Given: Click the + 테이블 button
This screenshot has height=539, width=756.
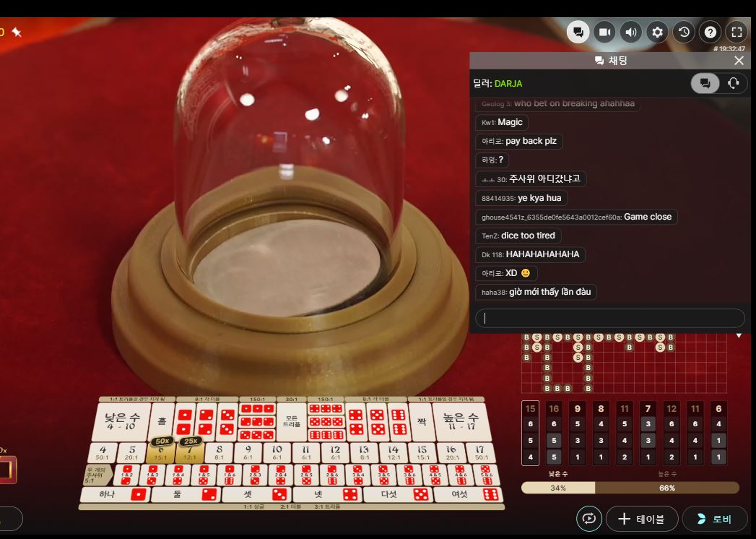Looking at the screenshot, I should click(x=642, y=519).
